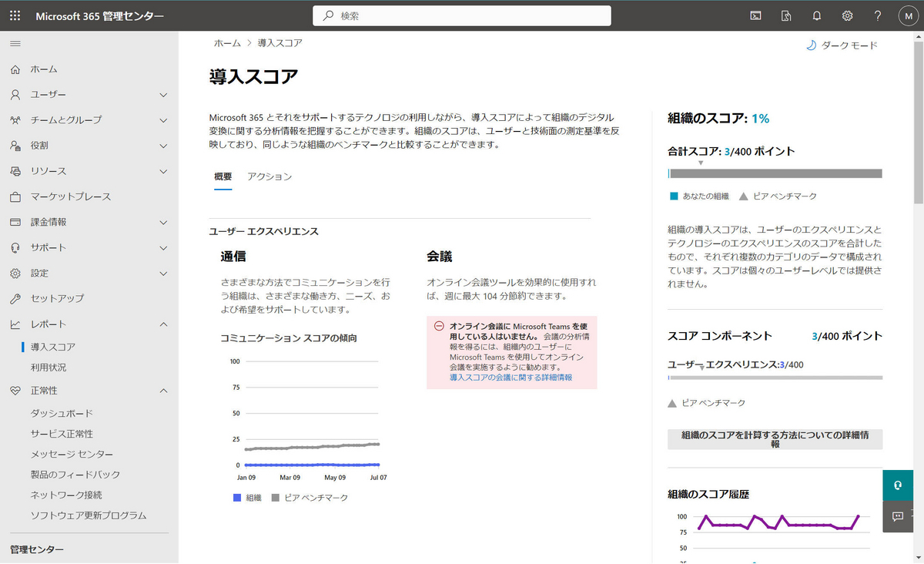Select 導入スコア in sidebar

click(53, 347)
